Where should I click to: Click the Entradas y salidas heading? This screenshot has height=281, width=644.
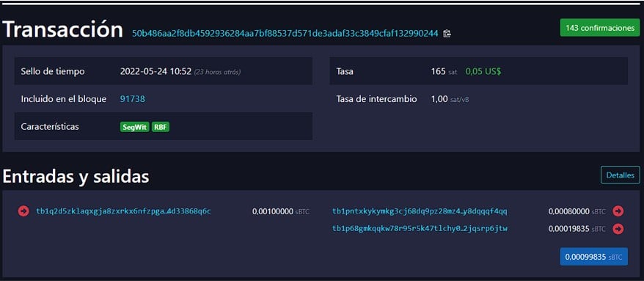[x=76, y=177]
